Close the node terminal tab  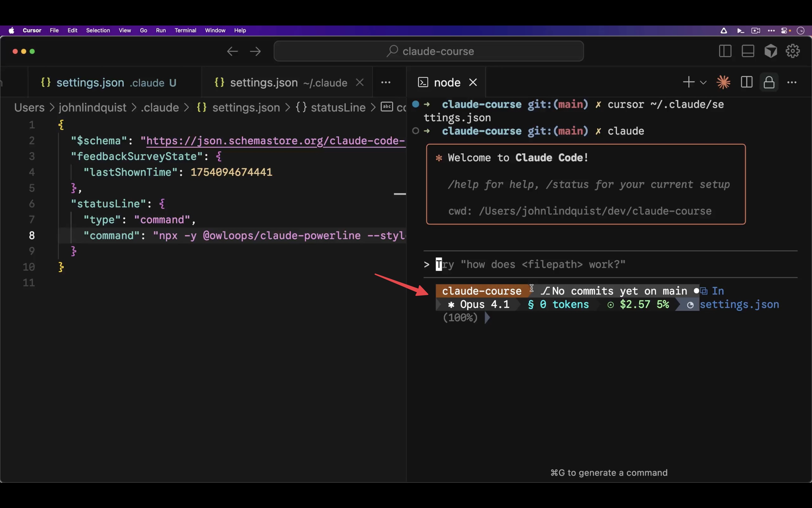click(x=473, y=82)
